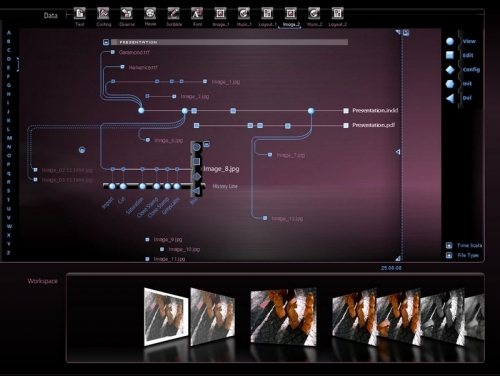Click the Image_8.jpg title label

[x=221, y=169]
